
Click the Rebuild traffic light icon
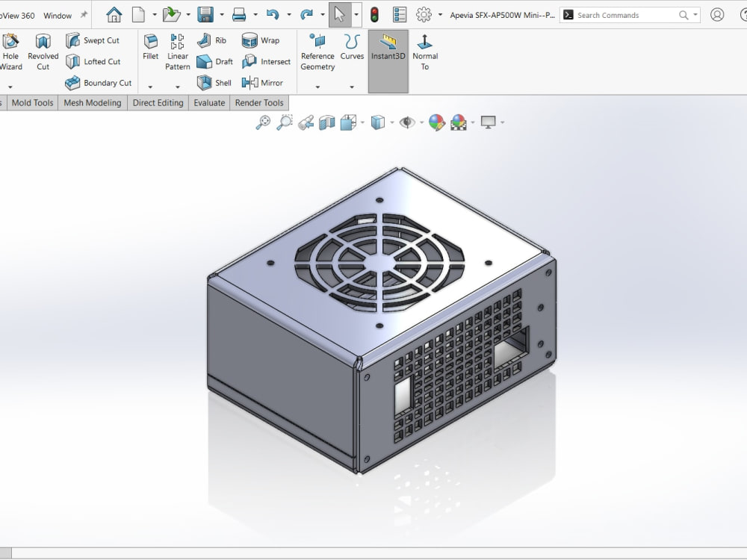tap(375, 15)
